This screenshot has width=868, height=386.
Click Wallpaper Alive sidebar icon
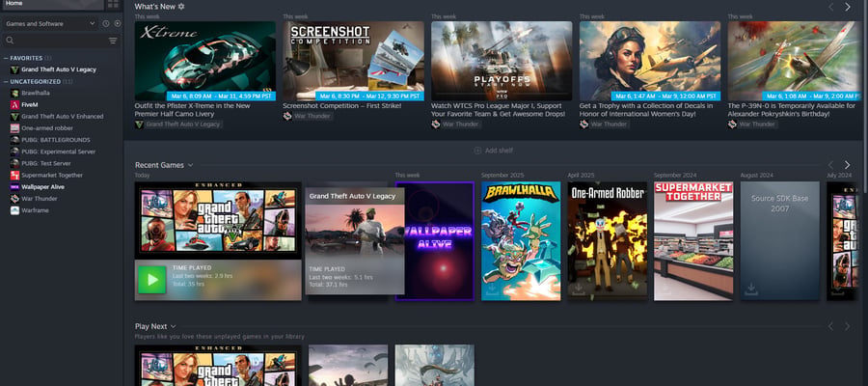(x=14, y=187)
